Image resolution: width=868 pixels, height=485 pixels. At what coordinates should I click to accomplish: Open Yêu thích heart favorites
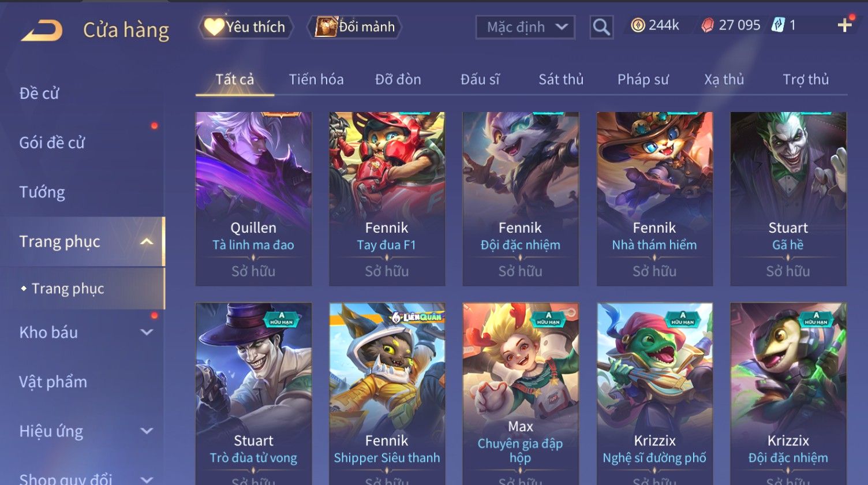(x=245, y=27)
